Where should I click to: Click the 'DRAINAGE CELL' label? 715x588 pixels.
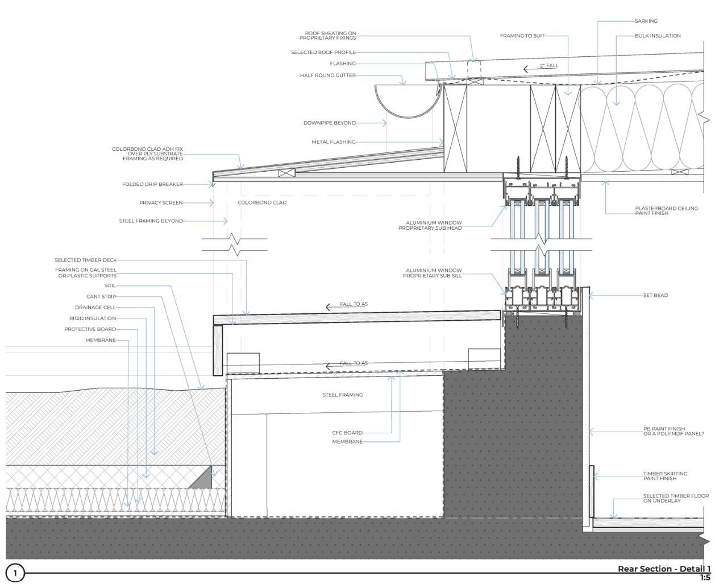click(95, 307)
